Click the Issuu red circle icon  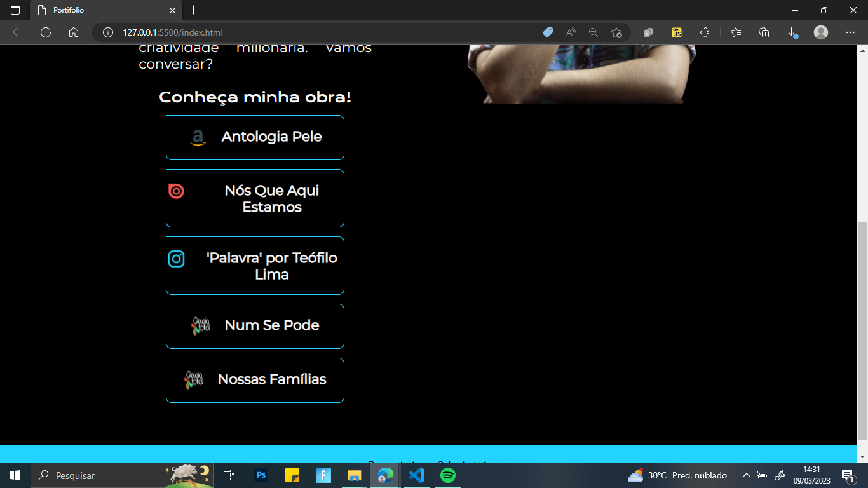[177, 191]
